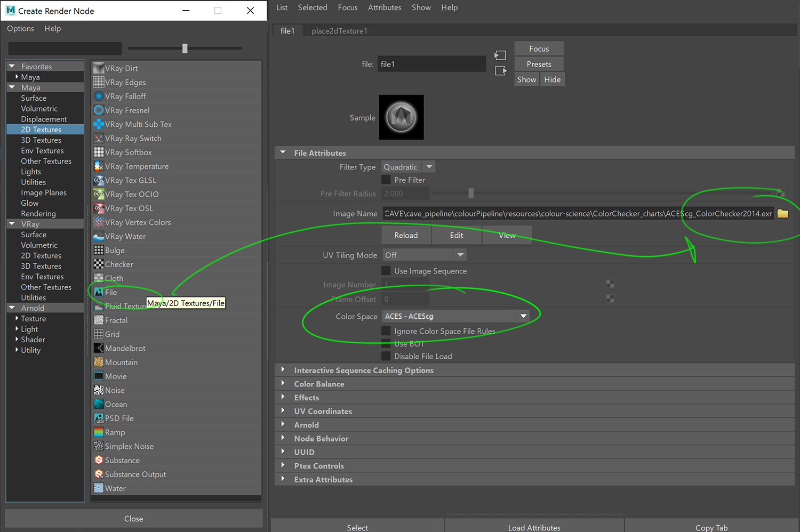Enable the Pre Filter checkbox
Viewport: 800px width, 532px height.
pyautogui.click(x=386, y=180)
